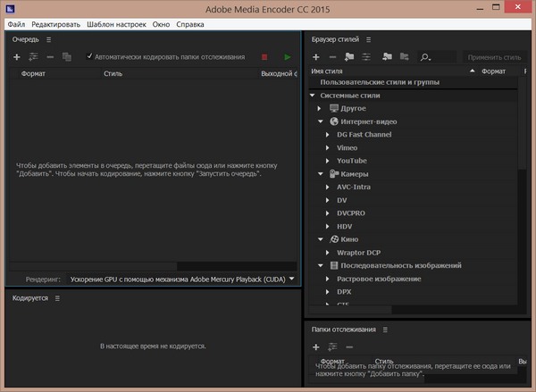536x392 pixels.
Task: Open the Окно menu
Action: coord(161,25)
